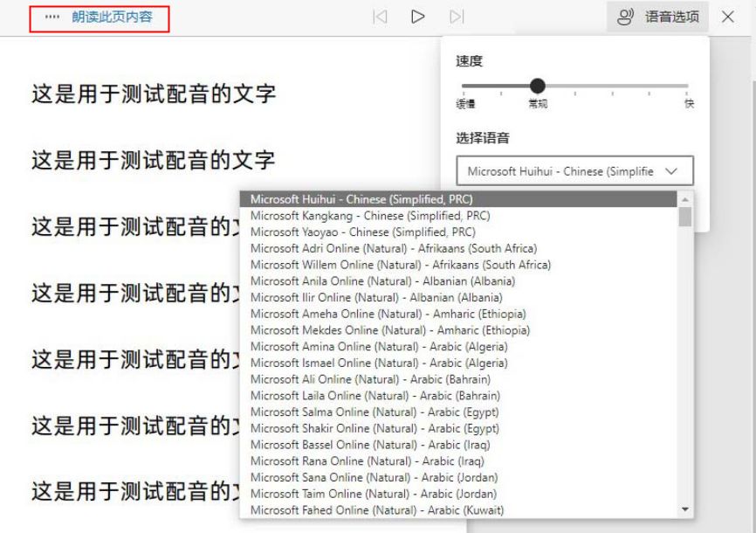Click the 朗读此页内容 label
Image resolution: width=756 pixels, height=533 pixels.
pyautogui.click(x=112, y=17)
